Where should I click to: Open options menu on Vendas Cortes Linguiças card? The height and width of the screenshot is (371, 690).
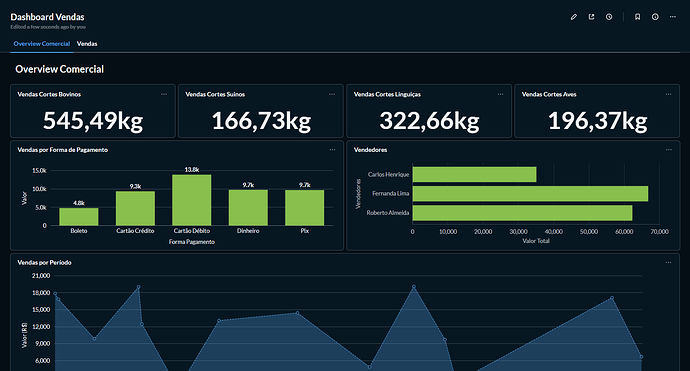click(x=500, y=94)
